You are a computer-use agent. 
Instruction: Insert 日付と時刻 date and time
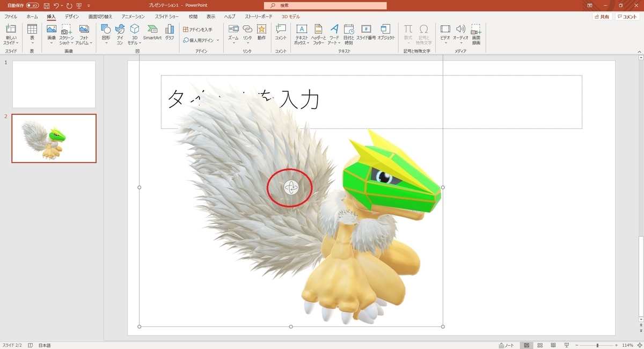[349, 35]
